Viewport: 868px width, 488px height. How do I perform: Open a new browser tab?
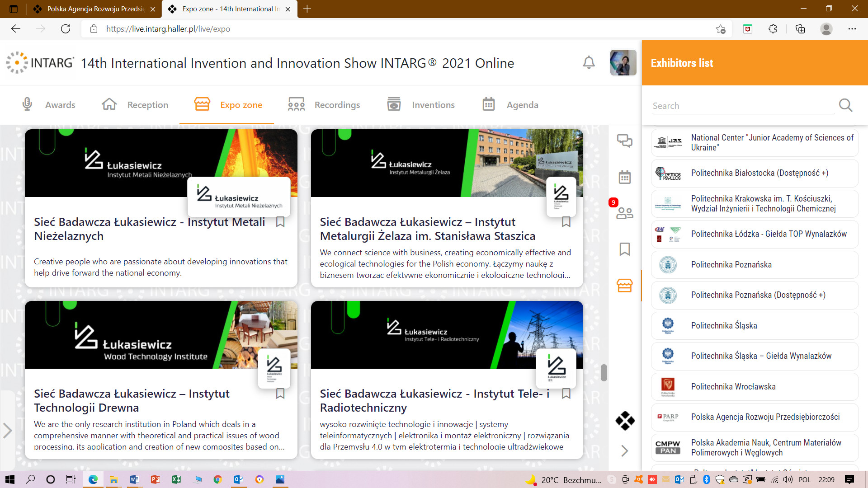point(307,9)
